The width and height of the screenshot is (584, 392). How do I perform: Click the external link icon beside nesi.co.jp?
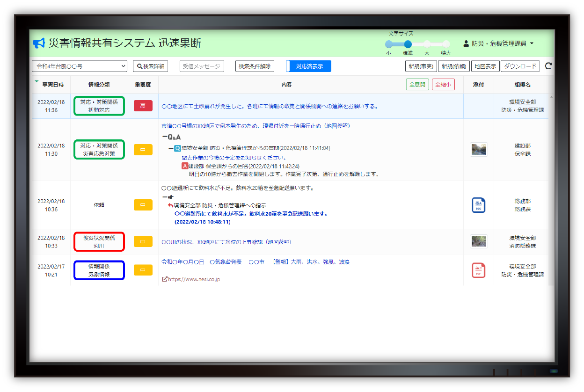pos(164,279)
